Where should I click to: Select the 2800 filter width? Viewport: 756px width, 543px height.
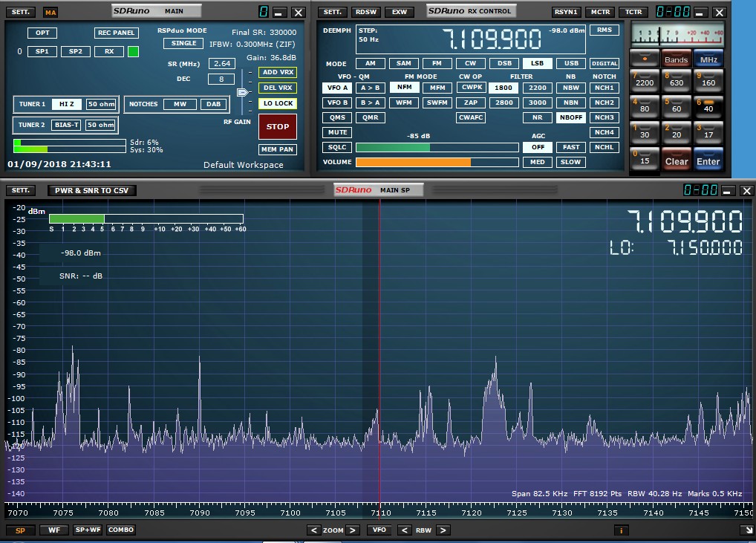click(504, 103)
